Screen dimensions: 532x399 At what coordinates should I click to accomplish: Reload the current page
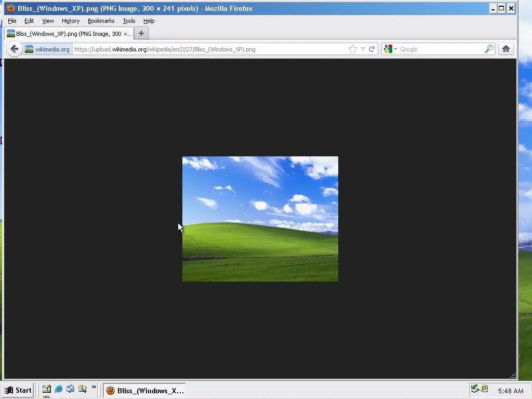tap(372, 49)
